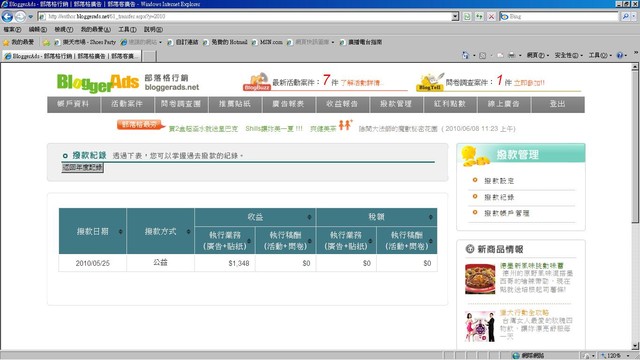The height and width of the screenshot is (360, 640).
Task: Click the add to favorites bar icon
Action: point(47,42)
